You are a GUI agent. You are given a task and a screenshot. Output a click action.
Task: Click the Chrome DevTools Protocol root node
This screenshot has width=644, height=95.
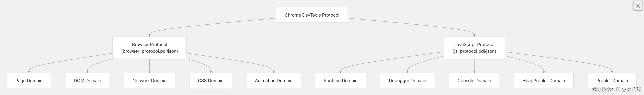(x=312, y=15)
